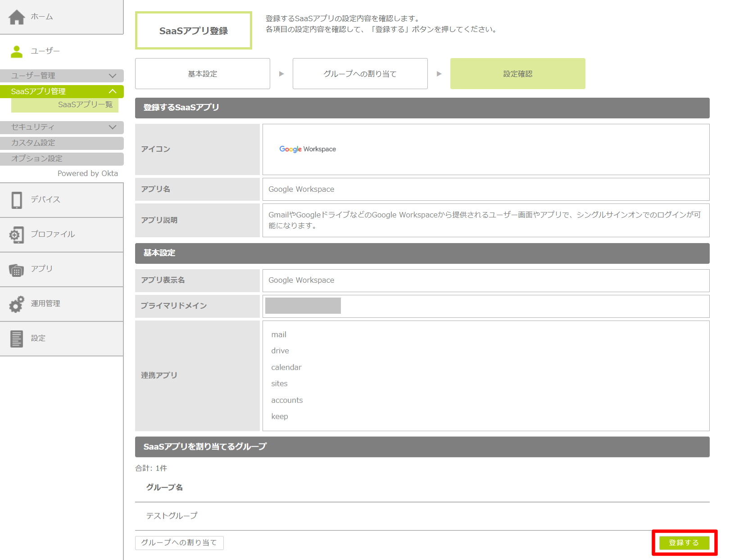
Task: Click 'sites' in linked apps list
Action: click(x=279, y=384)
